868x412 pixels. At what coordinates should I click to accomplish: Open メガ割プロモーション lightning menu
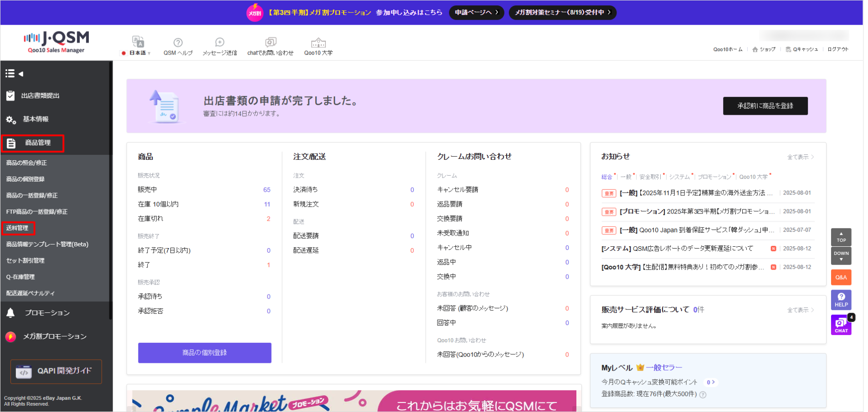tap(55, 336)
